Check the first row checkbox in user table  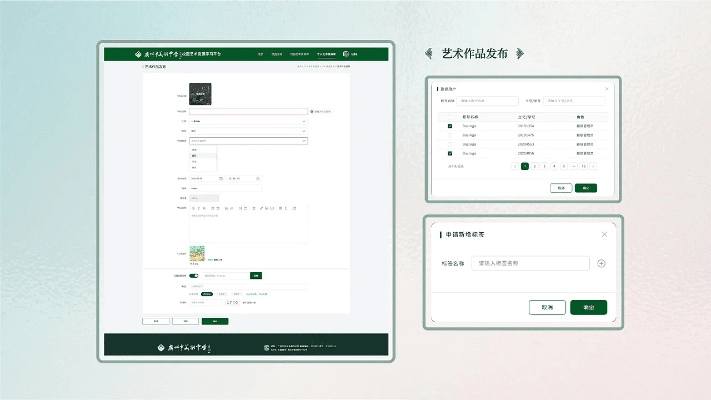point(450,126)
